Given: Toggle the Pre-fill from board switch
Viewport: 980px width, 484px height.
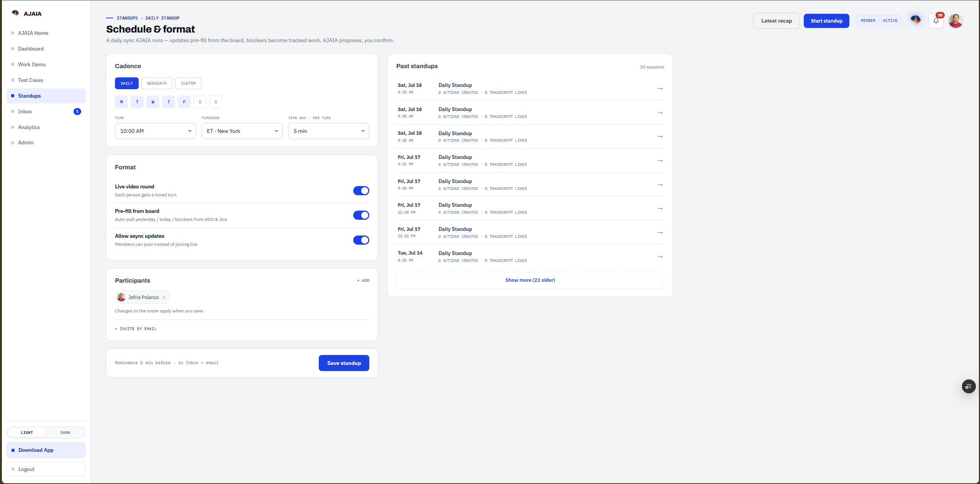Looking at the screenshot, I should [x=361, y=215].
